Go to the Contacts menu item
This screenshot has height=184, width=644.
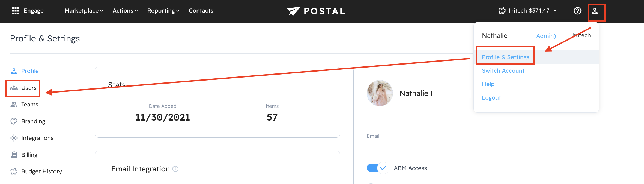[x=201, y=11]
